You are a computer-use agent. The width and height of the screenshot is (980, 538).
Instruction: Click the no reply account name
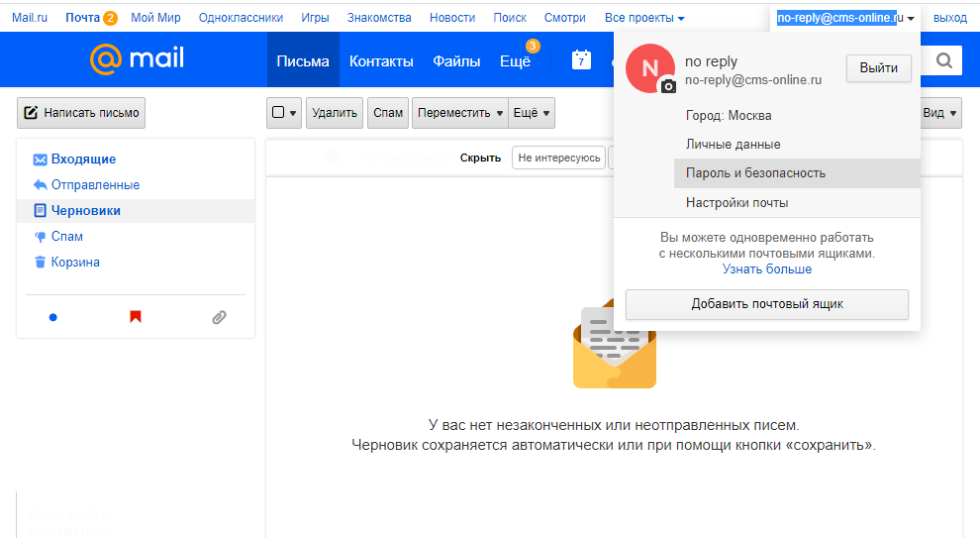coord(711,61)
